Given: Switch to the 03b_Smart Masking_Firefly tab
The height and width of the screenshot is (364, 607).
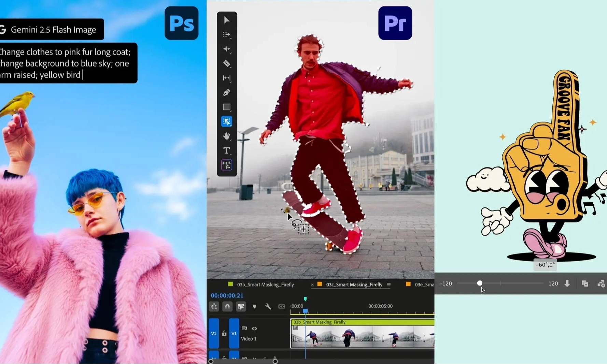Looking at the screenshot, I should (x=265, y=285).
